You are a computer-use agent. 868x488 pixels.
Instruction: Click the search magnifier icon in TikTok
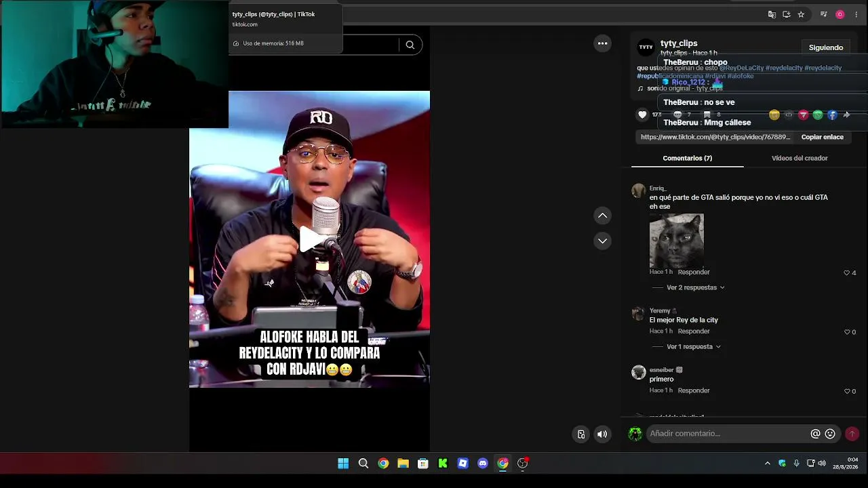410,45
